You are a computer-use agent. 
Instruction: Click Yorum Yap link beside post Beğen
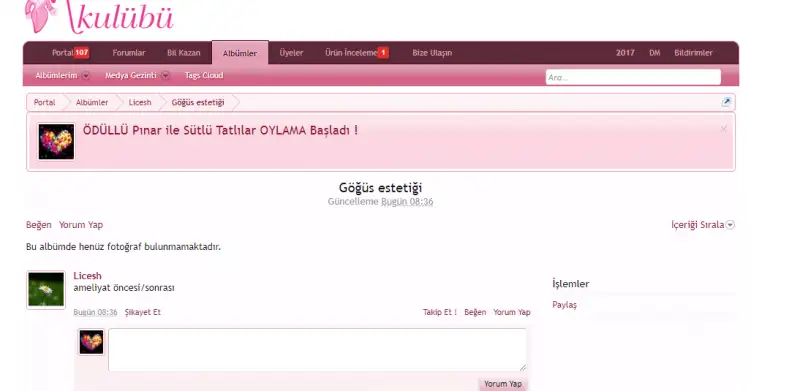pyautogui.click(x=512, y=312)
